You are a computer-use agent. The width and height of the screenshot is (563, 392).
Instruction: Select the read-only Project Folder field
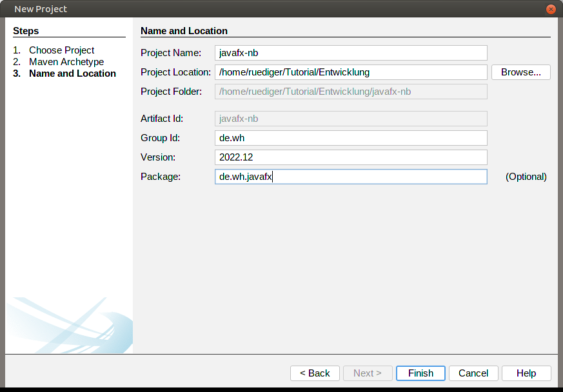coord(351,92)
